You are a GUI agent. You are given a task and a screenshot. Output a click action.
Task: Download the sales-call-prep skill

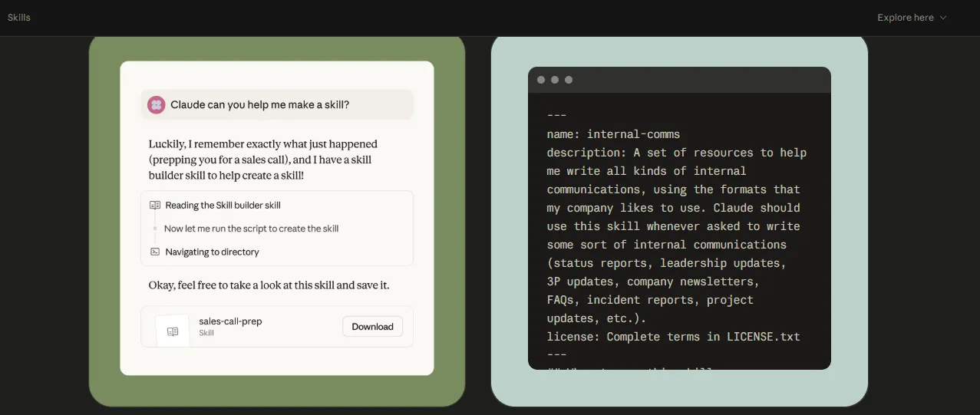tap(372, 327)
